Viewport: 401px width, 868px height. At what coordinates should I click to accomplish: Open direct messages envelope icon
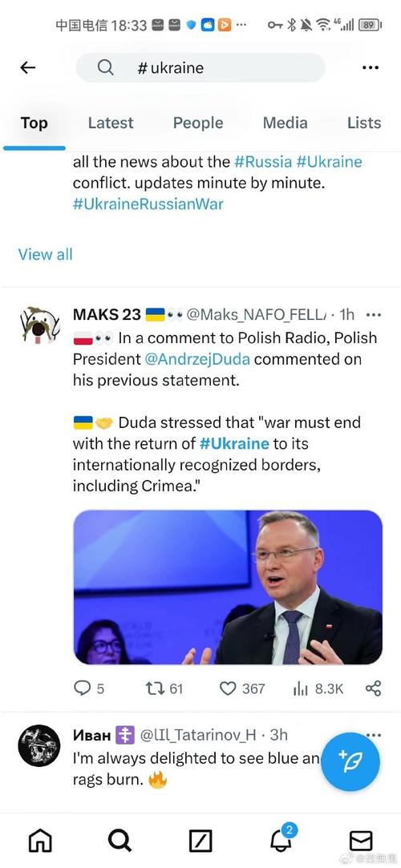(x=361, y=841)
